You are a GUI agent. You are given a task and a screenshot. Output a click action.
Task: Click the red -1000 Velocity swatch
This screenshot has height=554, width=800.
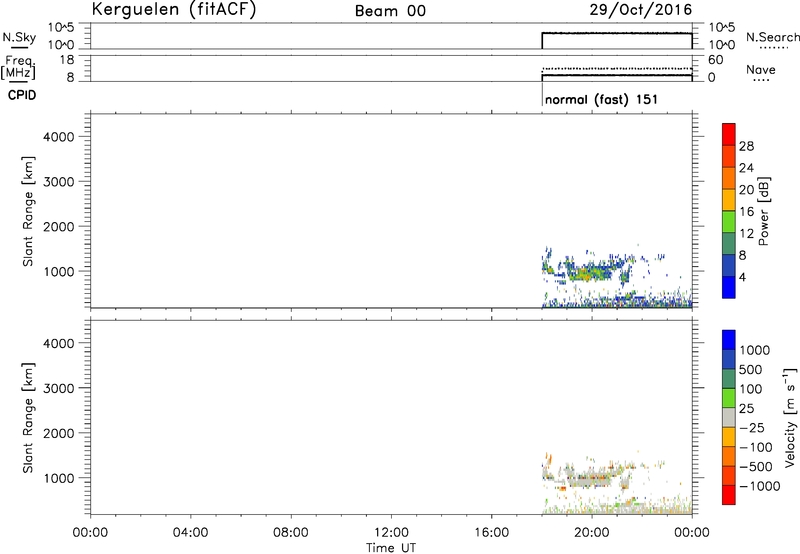tap(729, 495)
